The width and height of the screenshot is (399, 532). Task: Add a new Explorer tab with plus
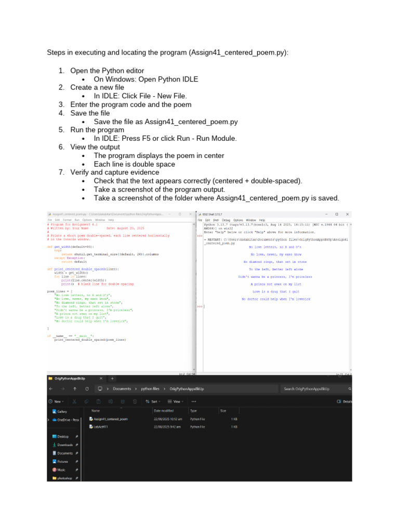click(x=112, y=378)
